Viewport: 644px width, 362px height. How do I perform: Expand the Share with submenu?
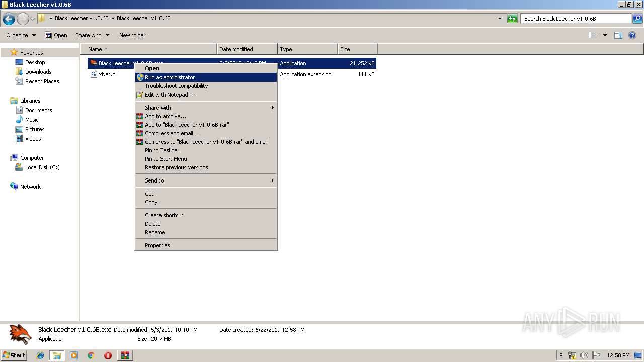206,108
